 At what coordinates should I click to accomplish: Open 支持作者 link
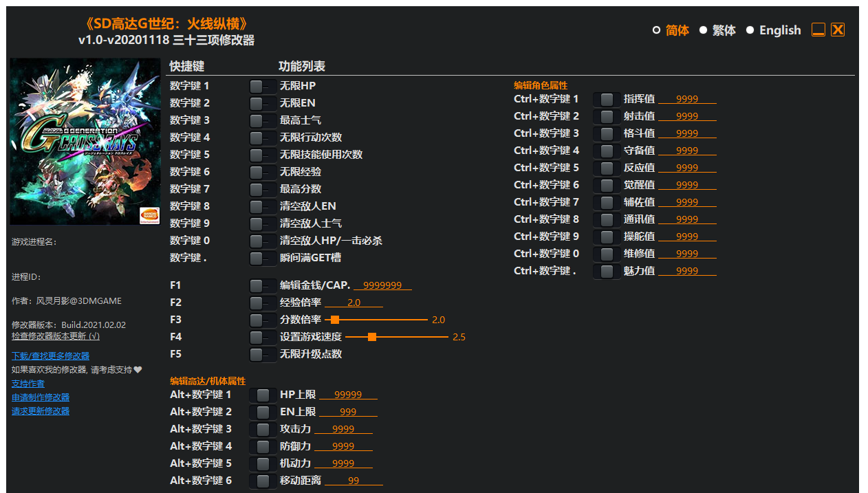(x=28, y=384)
